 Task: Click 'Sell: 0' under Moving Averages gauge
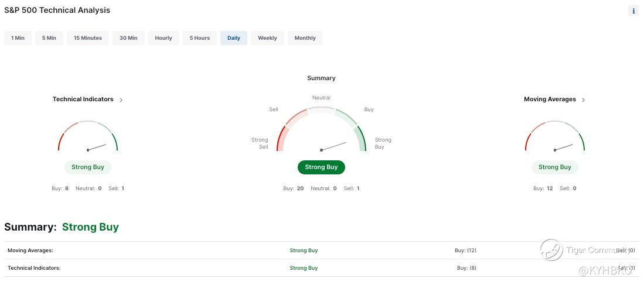coord(568,188)
